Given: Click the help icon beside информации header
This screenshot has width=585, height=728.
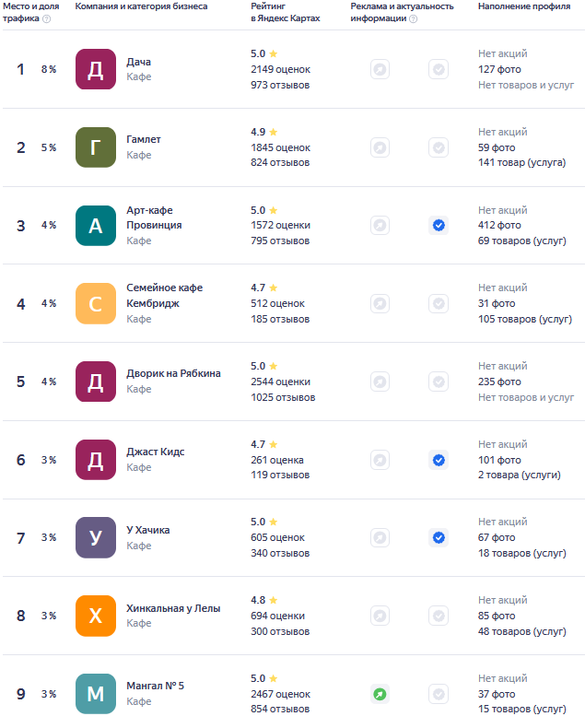Looking at the screenshot, I should click(414, 19).
